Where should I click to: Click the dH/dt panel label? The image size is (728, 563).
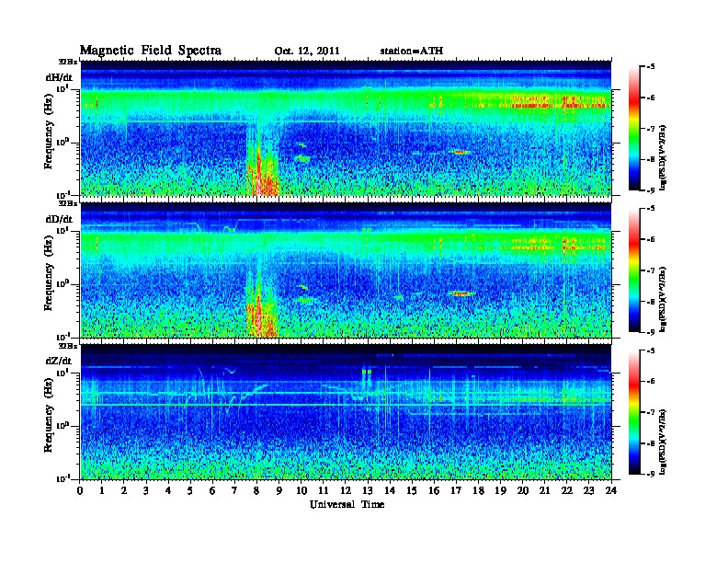click(59, 77)
